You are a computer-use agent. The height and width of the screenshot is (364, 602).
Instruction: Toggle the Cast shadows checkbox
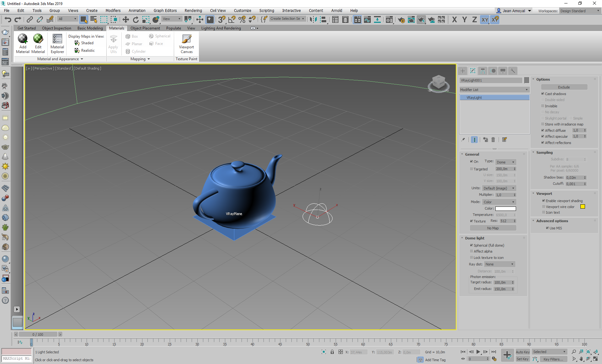point(543,94)
